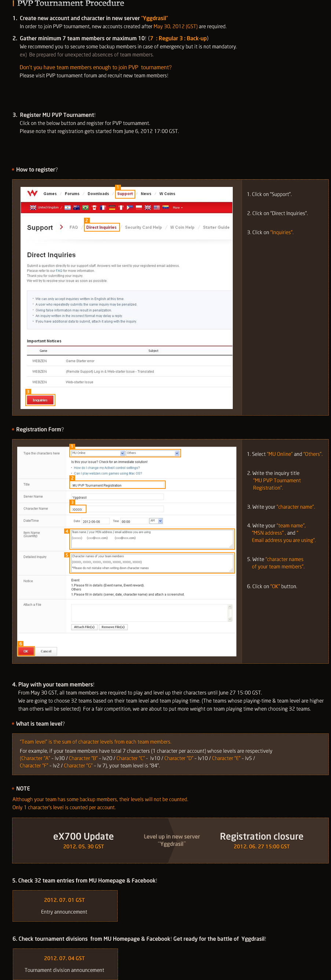Open the W Coins menu item
Image resolution: width=331 pixels, height=980 pixels.
click(167, 194)
